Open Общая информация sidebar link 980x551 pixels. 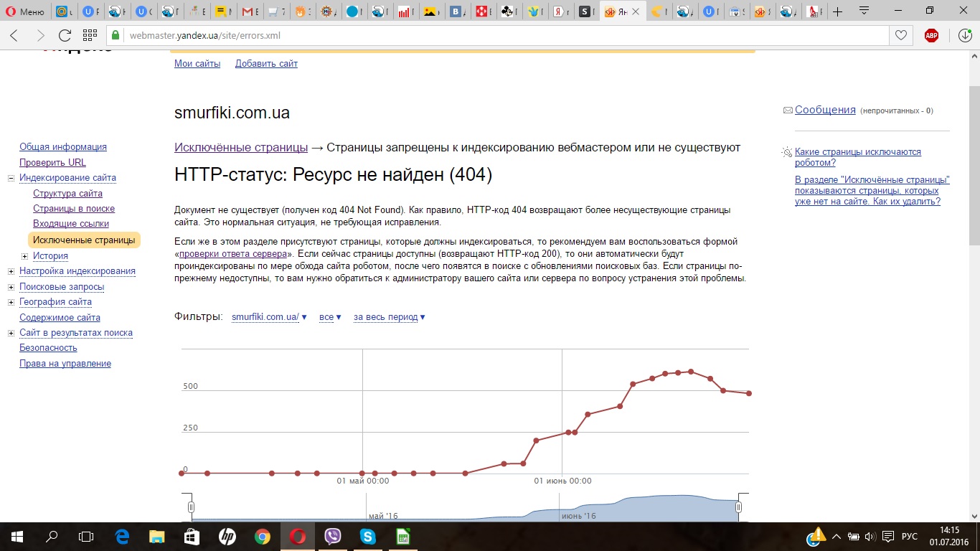63,147
